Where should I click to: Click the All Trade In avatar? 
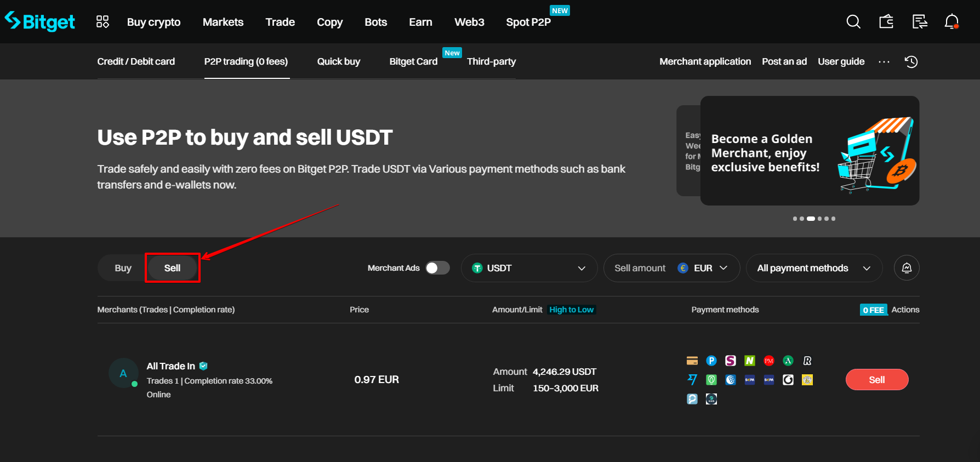(x=123, y=373)
